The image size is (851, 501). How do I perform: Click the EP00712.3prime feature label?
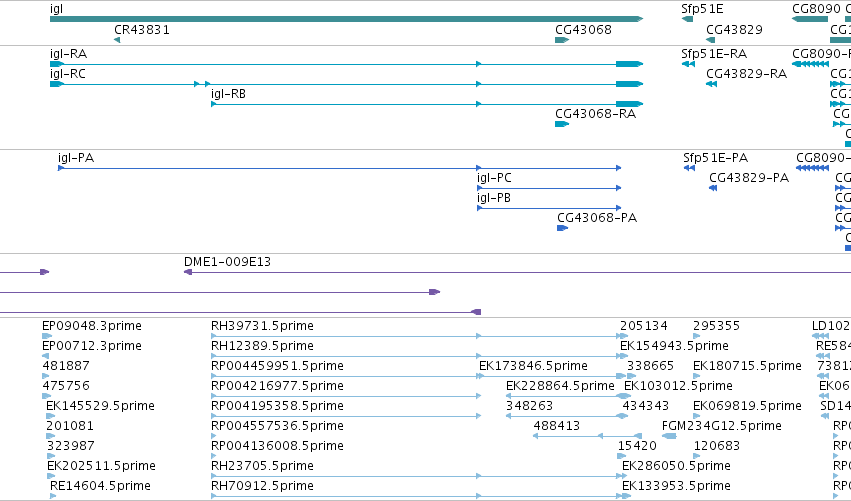coord(92,346)
